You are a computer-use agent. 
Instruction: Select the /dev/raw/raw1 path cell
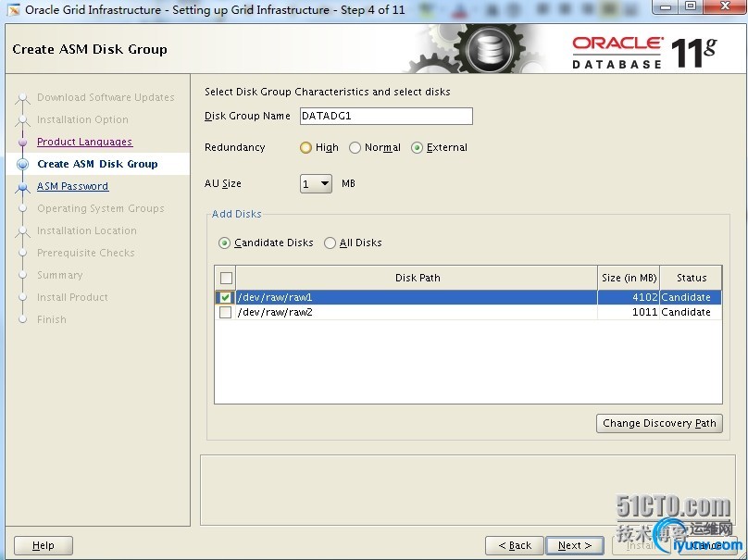click(x=417, y=297)
